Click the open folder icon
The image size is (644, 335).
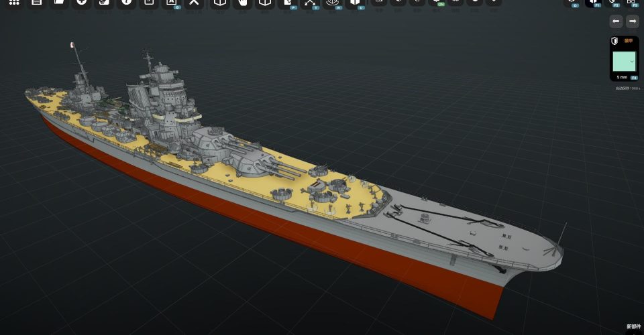tap(59, 2)
